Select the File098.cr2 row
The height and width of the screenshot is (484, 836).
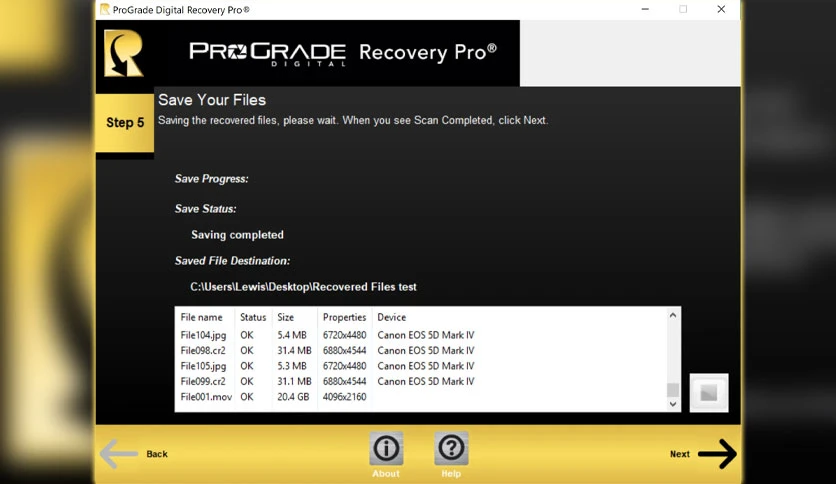[x=421, y=351]
